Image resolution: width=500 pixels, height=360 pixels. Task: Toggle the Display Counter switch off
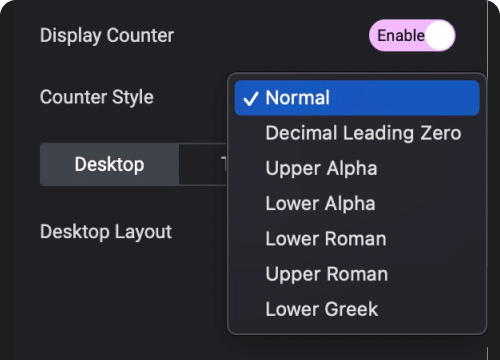[412, 35]
